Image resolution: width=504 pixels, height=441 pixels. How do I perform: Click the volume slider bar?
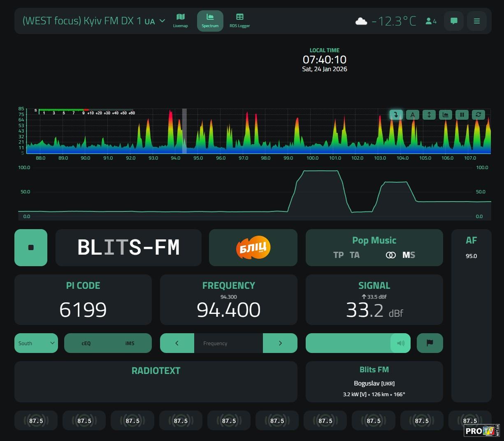(348, 343)
